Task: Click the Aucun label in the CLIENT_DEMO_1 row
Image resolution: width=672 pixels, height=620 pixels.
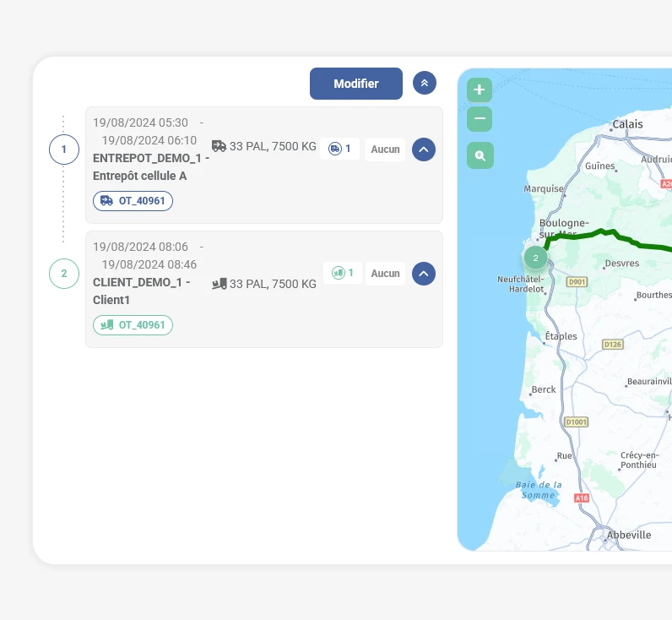Action: pos(385,274)
